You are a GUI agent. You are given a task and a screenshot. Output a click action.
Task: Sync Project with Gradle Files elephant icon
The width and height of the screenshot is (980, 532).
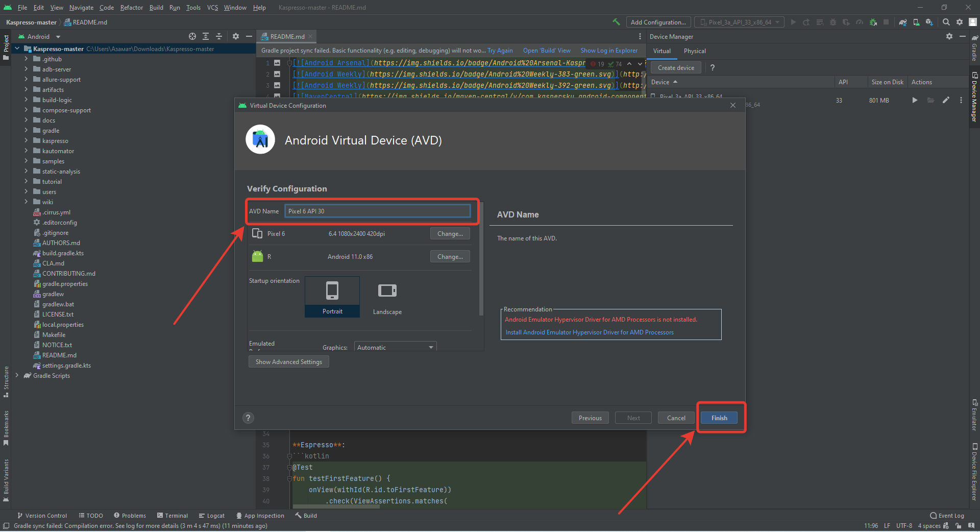(x=903, y=22)
